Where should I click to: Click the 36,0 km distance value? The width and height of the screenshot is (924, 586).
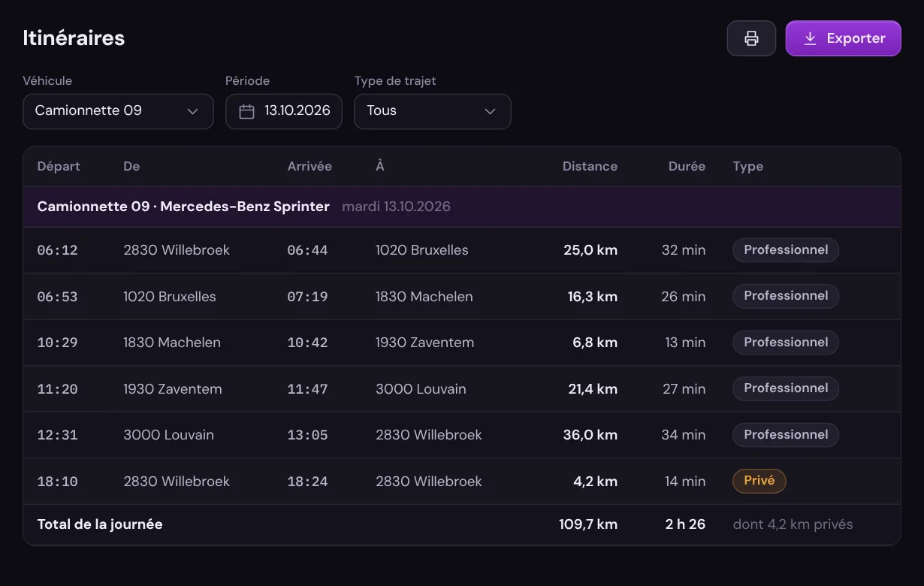pyautogui.click(x=590, y=435)
